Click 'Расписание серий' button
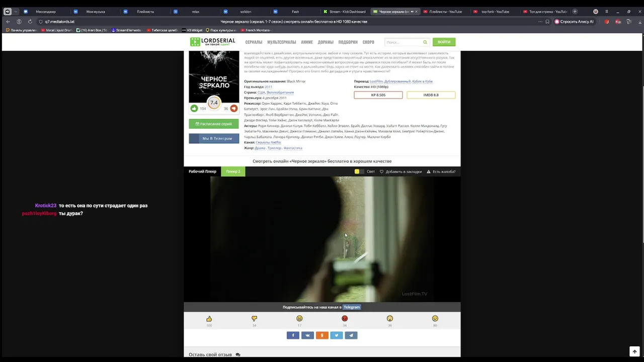The width and height of the screenshot is (644, 362). pos(214,124)
